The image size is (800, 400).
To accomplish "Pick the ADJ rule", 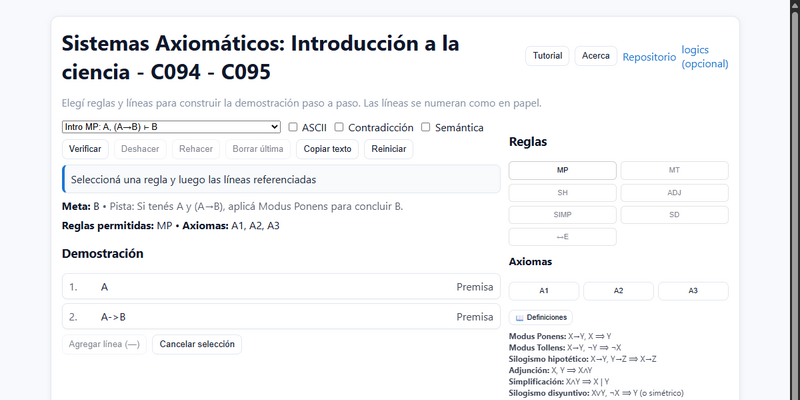I will click(x=674, y=192).
